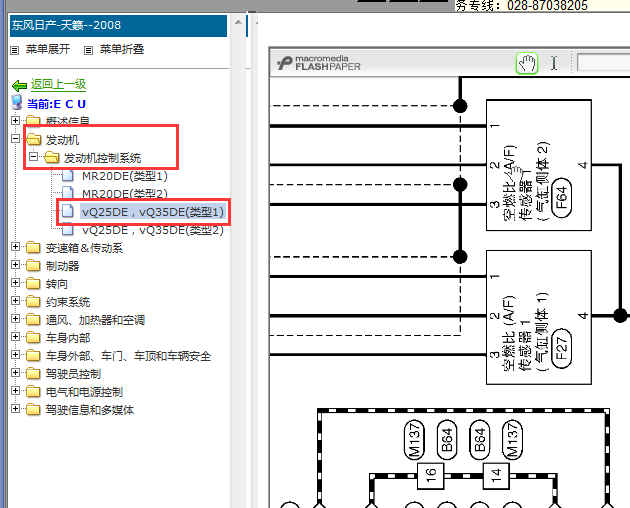Click the 驾驶信息和多媒体 folder icon
630x508 pixels.
(x=33, y=410)
